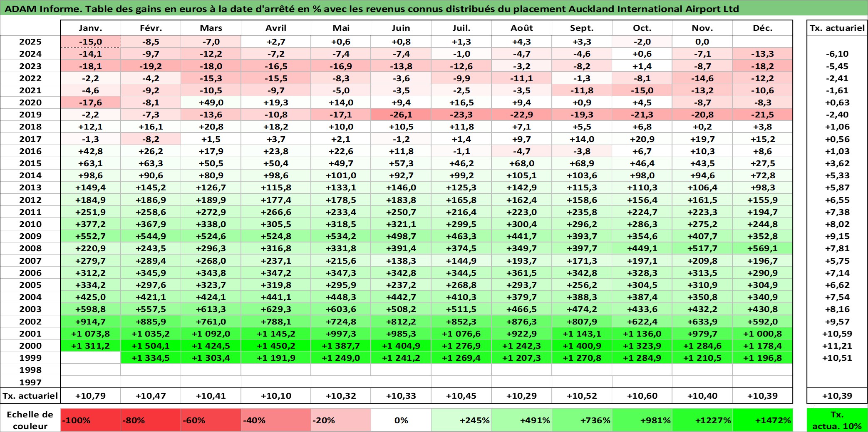
Task: Click the +10,39 overall rate at far right
Action: (837, 396)
